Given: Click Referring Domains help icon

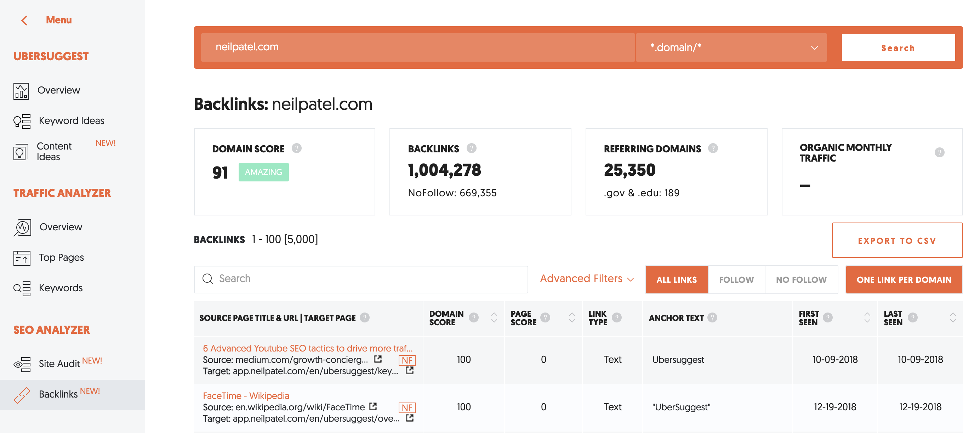Looking at the screenshot, I should tap(713, 148).
